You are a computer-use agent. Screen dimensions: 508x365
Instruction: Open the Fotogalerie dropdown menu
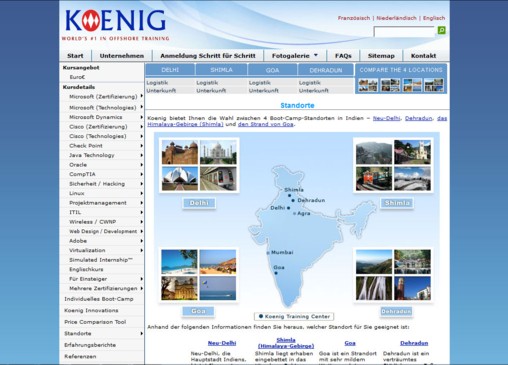(x=295, y=56)
